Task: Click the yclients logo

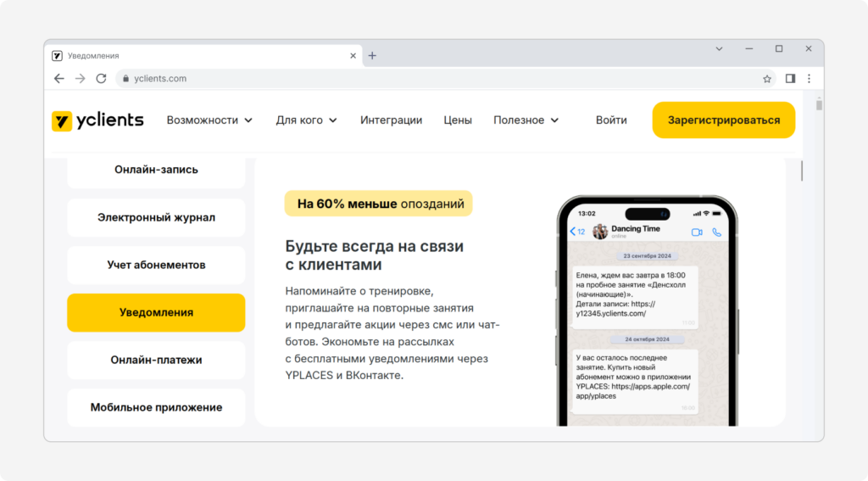Action: point(97,120)
